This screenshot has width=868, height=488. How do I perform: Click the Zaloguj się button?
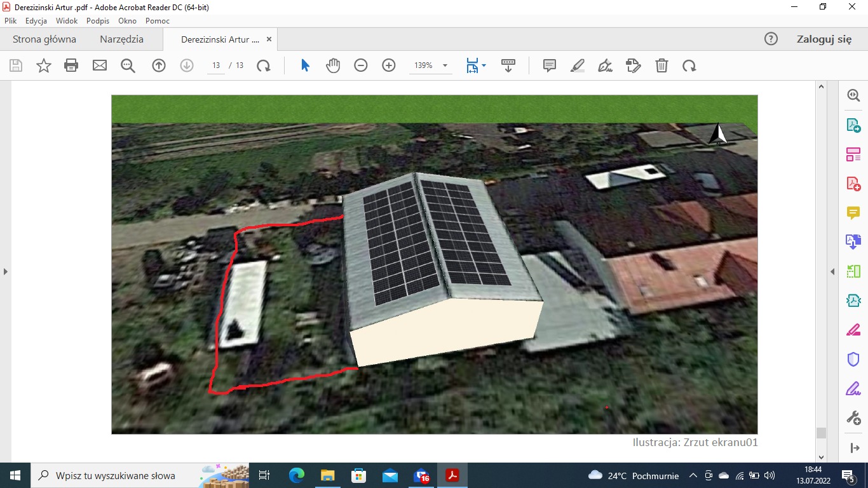click(x=824, y=39)
